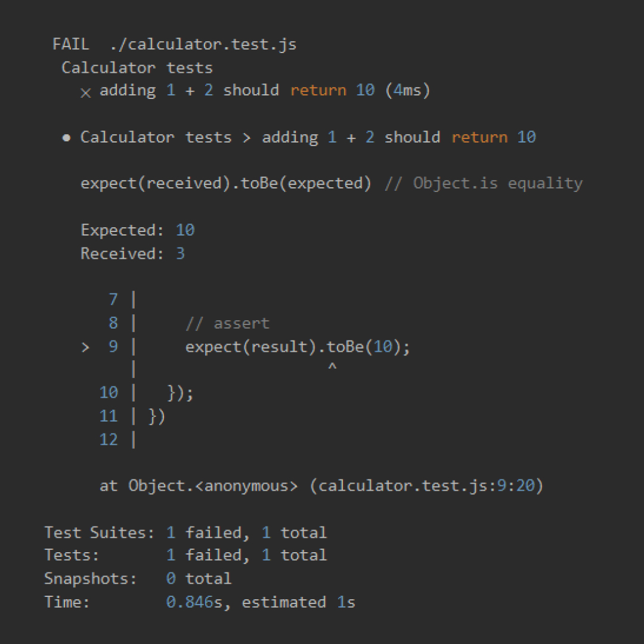Click line number 9 in the code snippet
Viewport: 644px width, 644px height.
112,346
